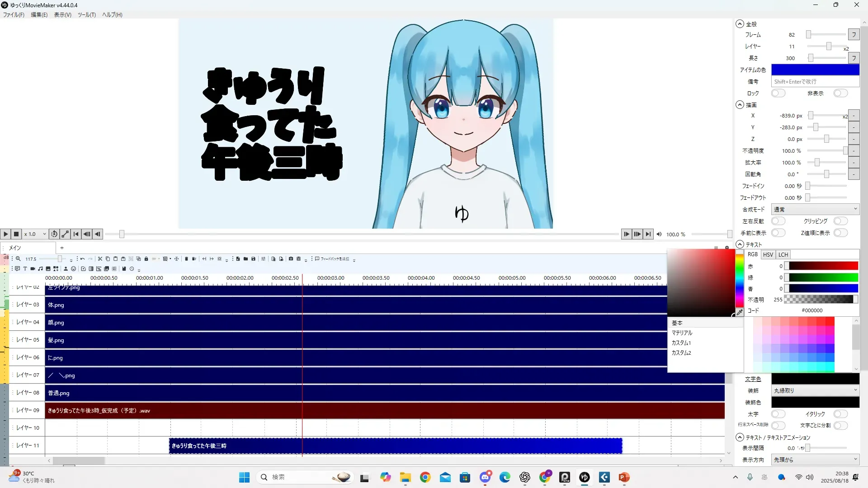The height and width of the screenshot is (488, 868).
Task: Open the ファイル(F) menu
Action: 14,15
